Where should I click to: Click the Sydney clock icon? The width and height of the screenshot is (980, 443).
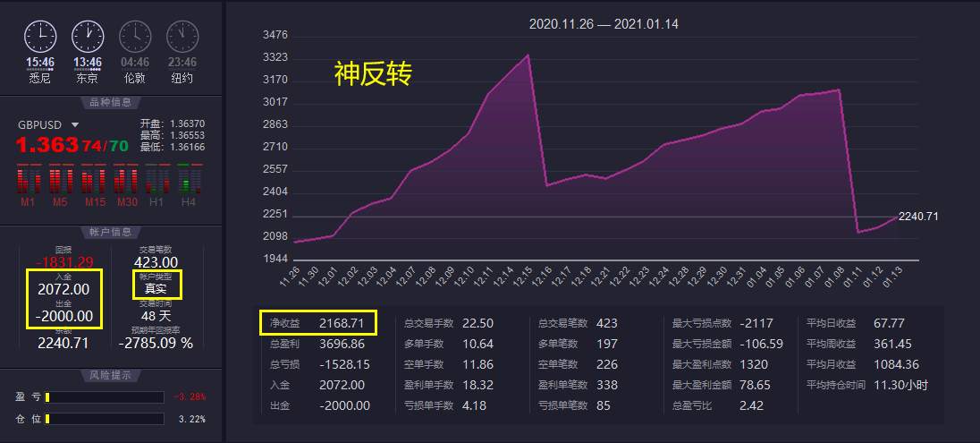coord(40,37)
